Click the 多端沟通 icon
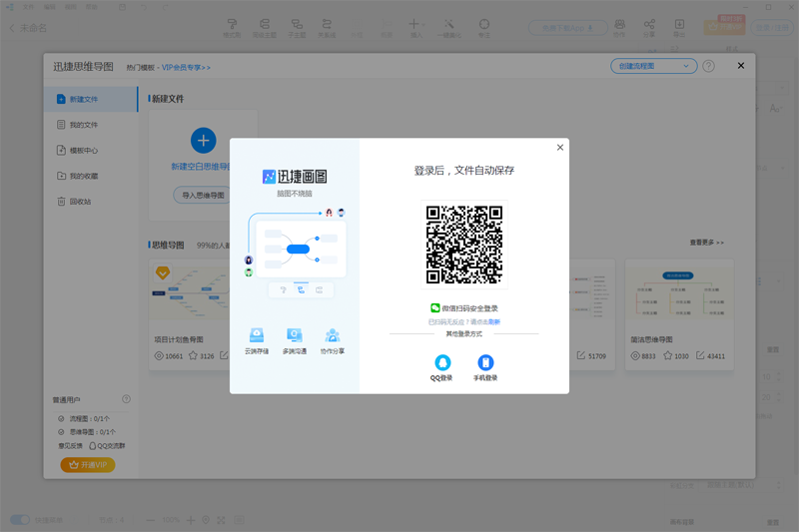 295,335
